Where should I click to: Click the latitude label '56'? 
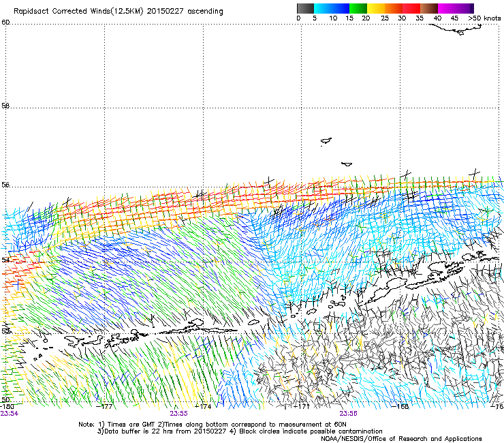(x=5, y=185)
